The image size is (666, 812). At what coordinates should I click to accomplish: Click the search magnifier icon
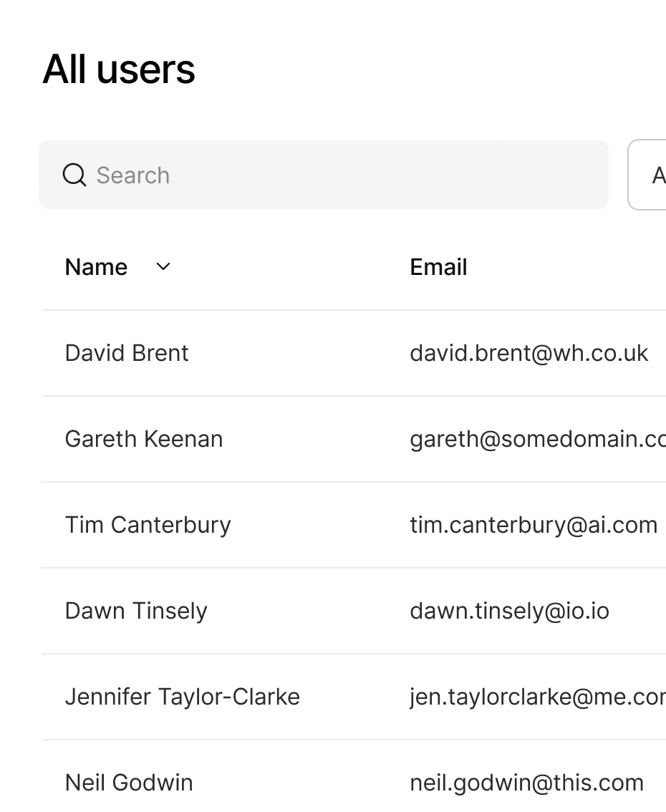(x=74, y=175)
